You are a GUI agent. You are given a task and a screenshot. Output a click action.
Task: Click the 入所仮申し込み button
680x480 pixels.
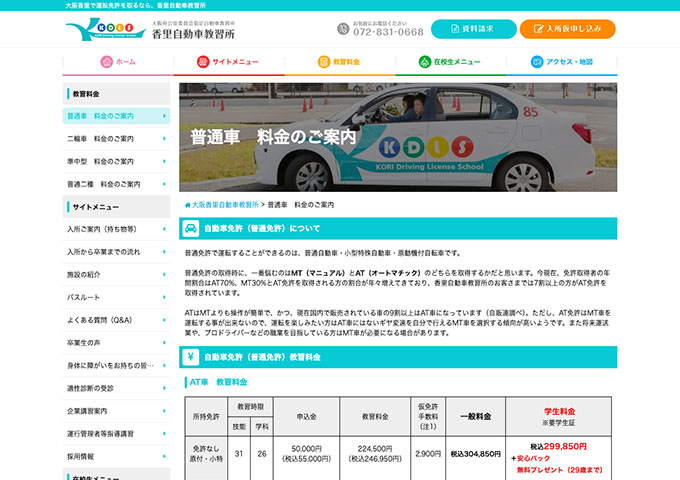click(568, 29)
